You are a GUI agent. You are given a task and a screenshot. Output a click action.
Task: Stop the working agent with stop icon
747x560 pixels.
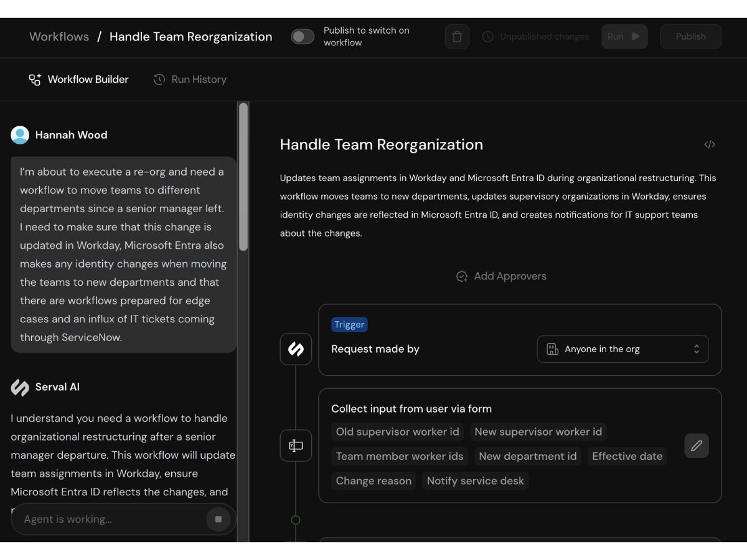click(218, 519)
